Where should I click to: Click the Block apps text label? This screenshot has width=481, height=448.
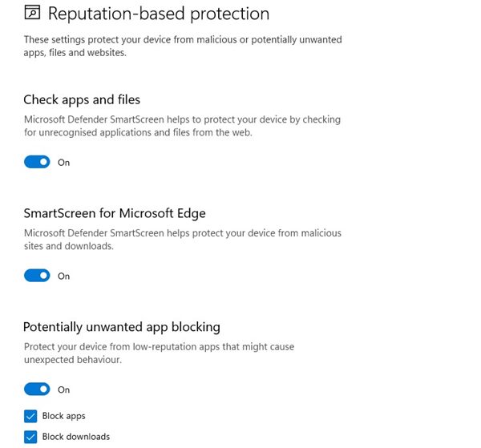[x=64, y=416]
